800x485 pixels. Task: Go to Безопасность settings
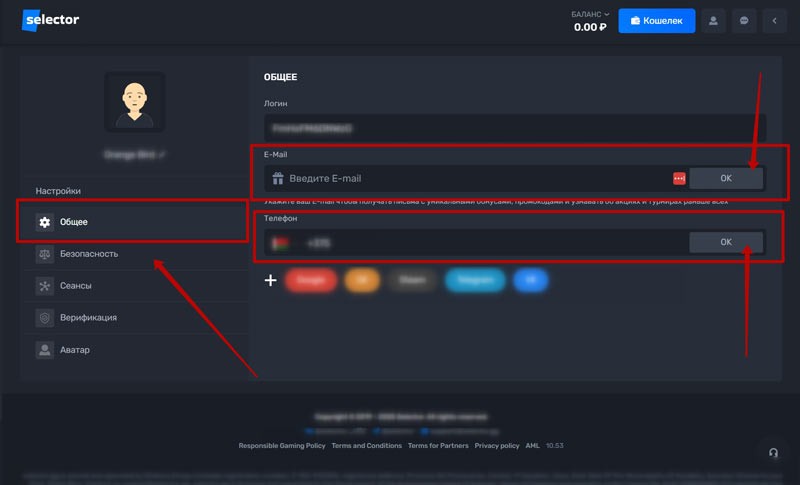pyautogui.click(x=89, y=254)
